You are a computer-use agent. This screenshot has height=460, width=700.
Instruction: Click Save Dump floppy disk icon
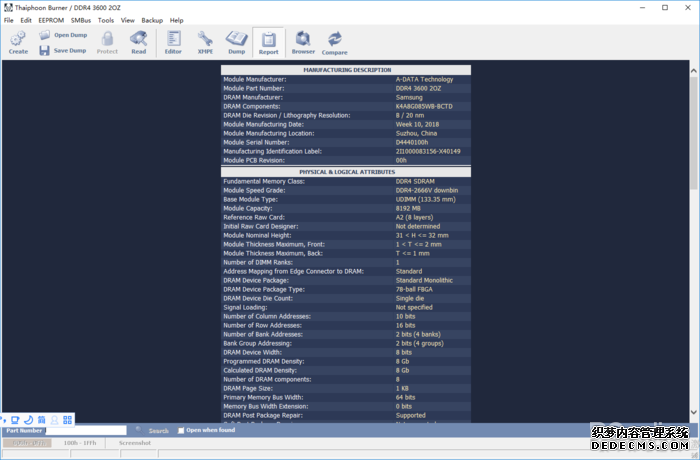coord(44,50)
